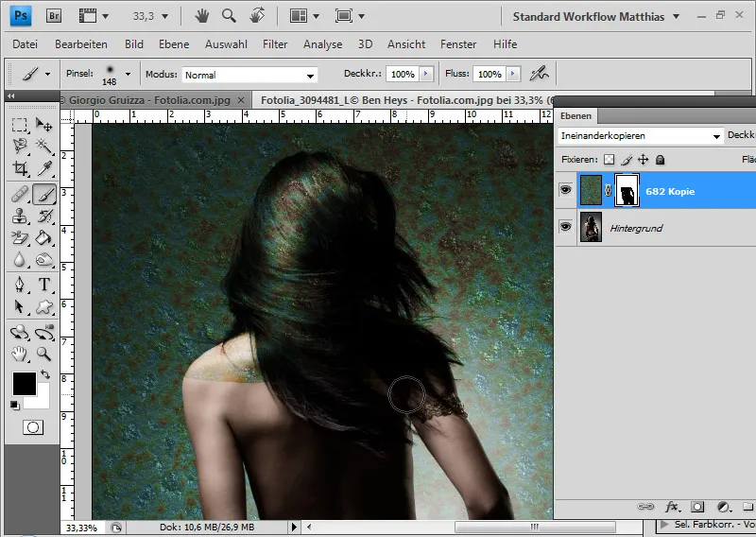Toggle lock all padlock
The width and height of the screenshot is (756, 537).
pyautogui.click(x=660, y=159)
